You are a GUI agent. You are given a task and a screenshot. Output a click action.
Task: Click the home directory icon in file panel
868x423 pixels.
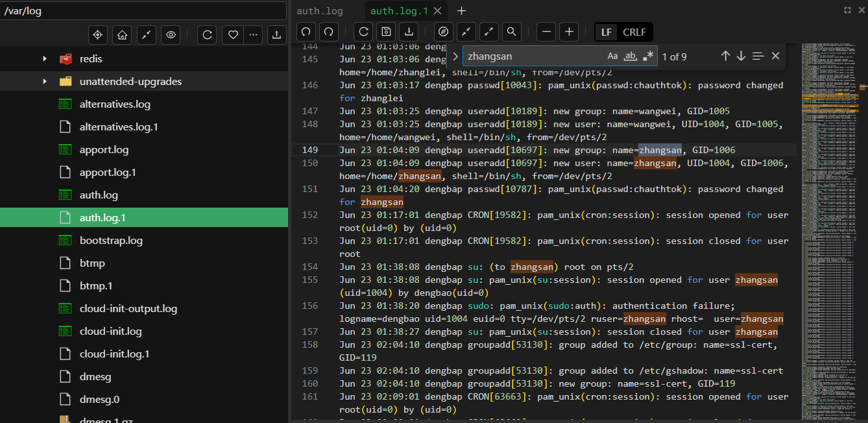pos(122,35)
